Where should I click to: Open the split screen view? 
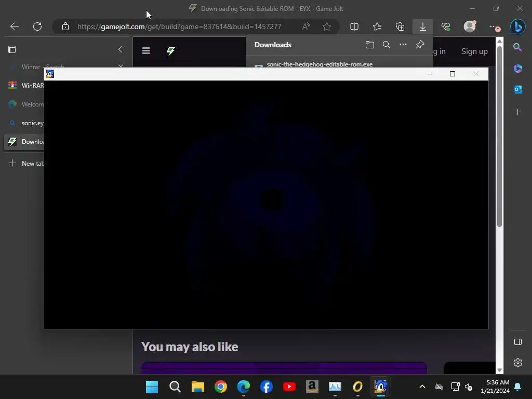point(354,26)
